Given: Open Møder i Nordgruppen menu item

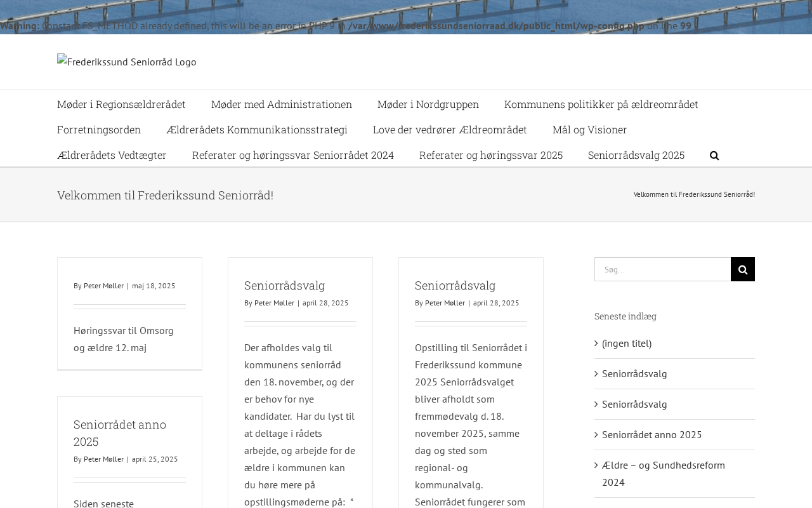Looking at the screenshot, I should [428, 104].
